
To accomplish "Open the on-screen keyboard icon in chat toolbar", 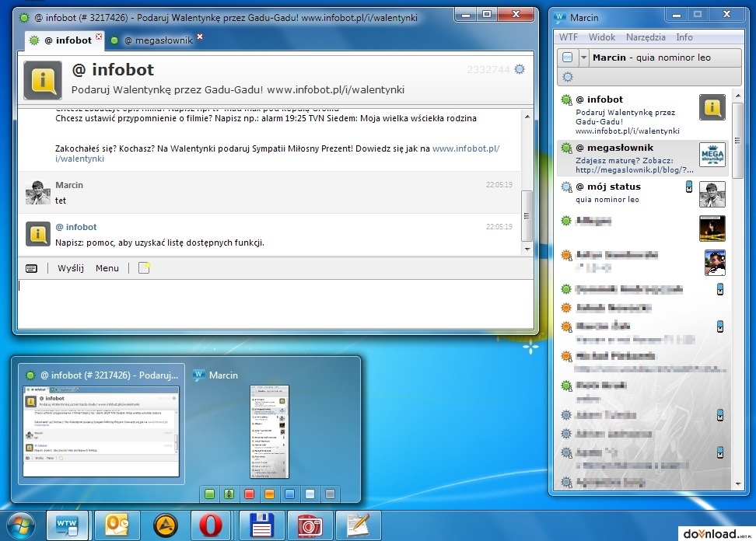I will (x=31, y=268).
